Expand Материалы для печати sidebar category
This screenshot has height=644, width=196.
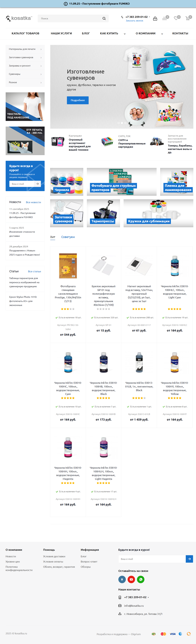(25, 49)
